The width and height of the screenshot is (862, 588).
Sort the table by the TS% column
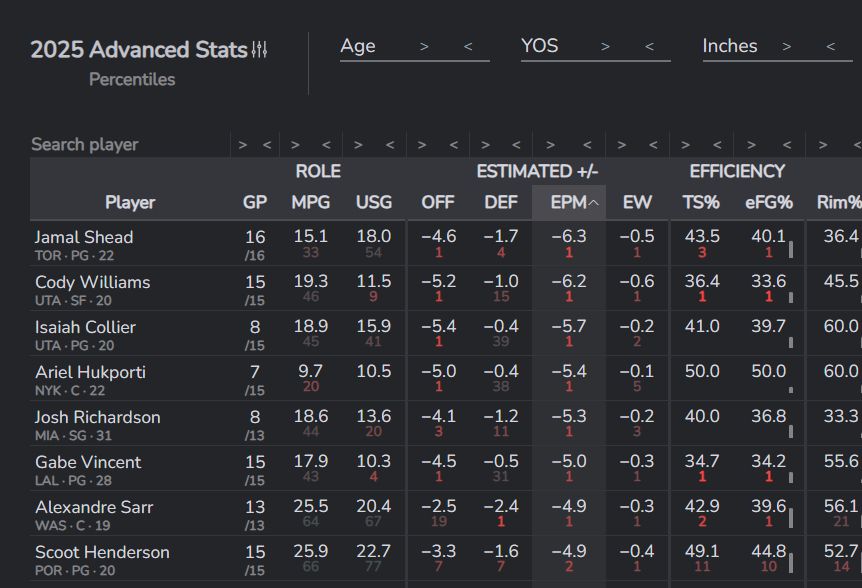click(x=701, y=202)
